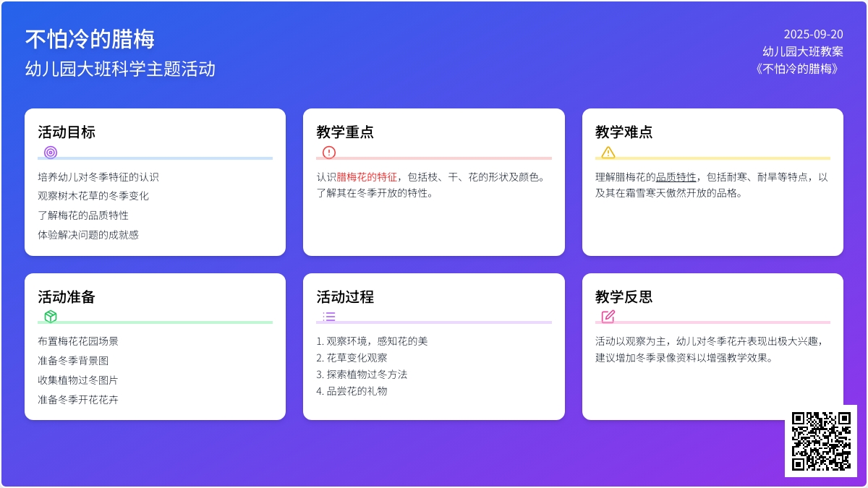Click the red highlighted text 腊梅花的特征
Image resolution: width=868 pixels, height=488 pixels.
(367, 177)
